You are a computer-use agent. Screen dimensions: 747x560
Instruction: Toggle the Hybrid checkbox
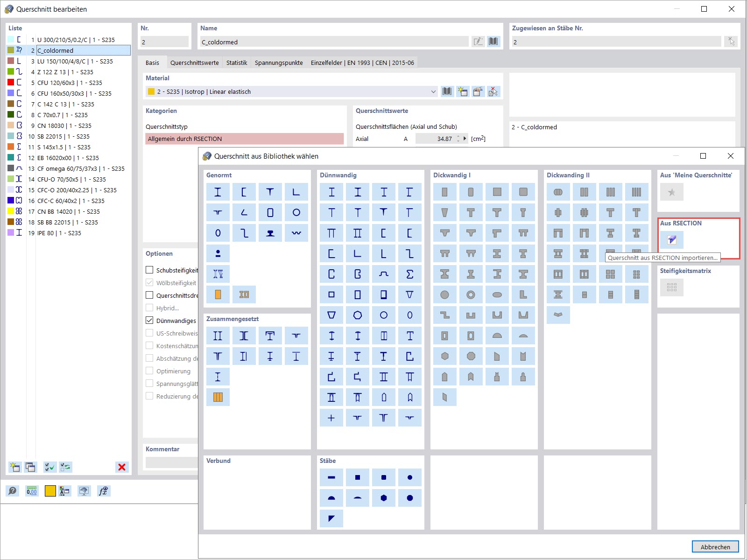tap(149, 308)
